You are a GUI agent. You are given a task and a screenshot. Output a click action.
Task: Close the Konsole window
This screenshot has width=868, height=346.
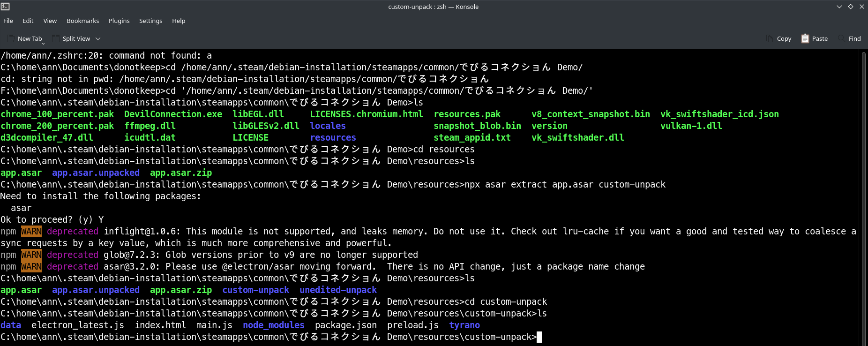861,7
